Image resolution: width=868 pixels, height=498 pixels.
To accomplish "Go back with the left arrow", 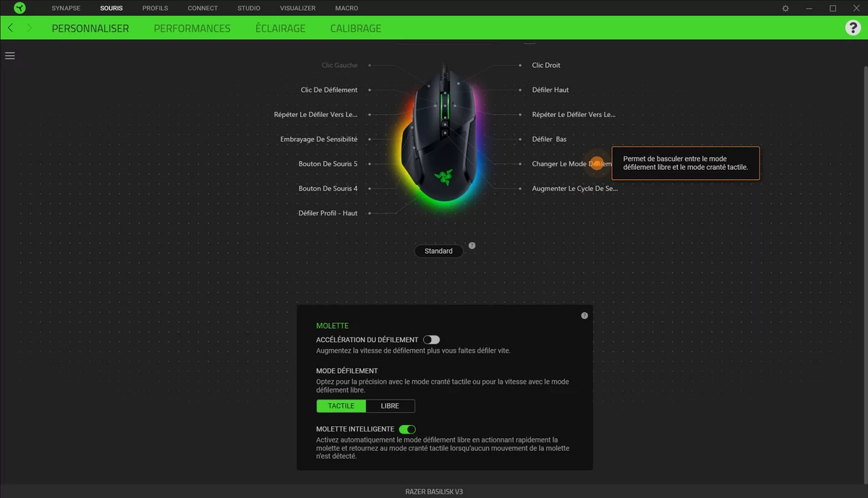I will [10, 27].
